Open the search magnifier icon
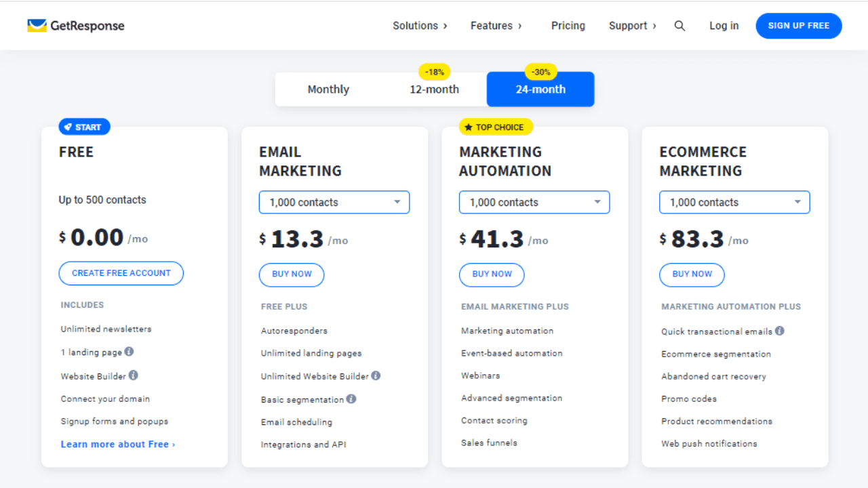 point(679,26)
